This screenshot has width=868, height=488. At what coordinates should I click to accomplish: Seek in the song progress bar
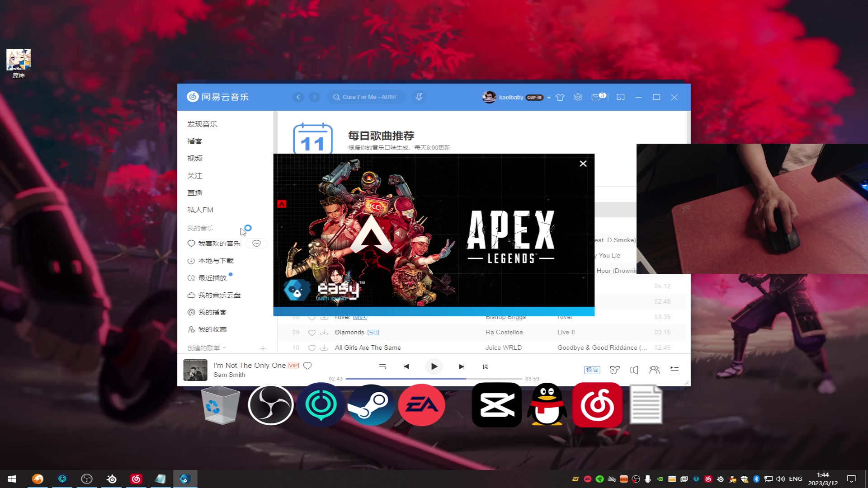(434, 379)
